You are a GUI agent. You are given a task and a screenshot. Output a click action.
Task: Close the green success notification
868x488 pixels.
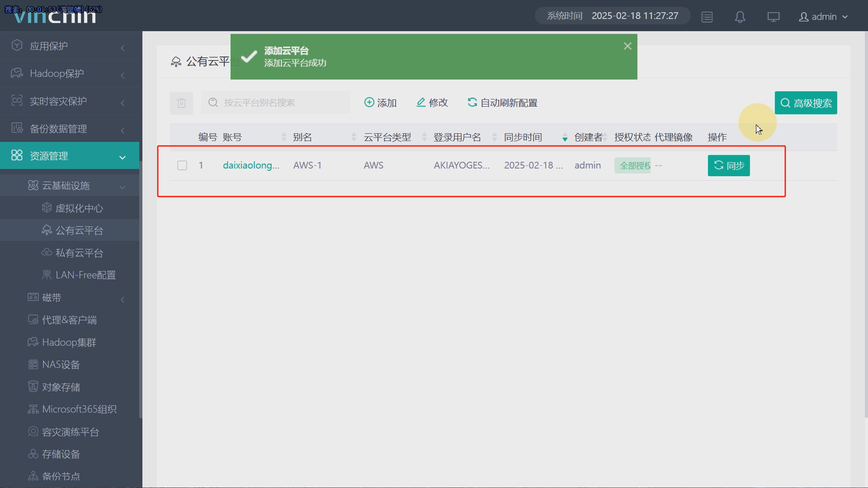click(627, 46)
